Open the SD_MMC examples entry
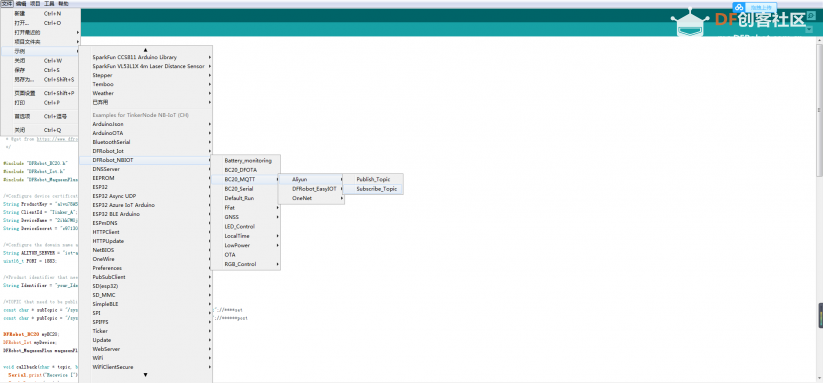Image resolution: width=823 pixels, height=383 pixels. pos(145,295)
